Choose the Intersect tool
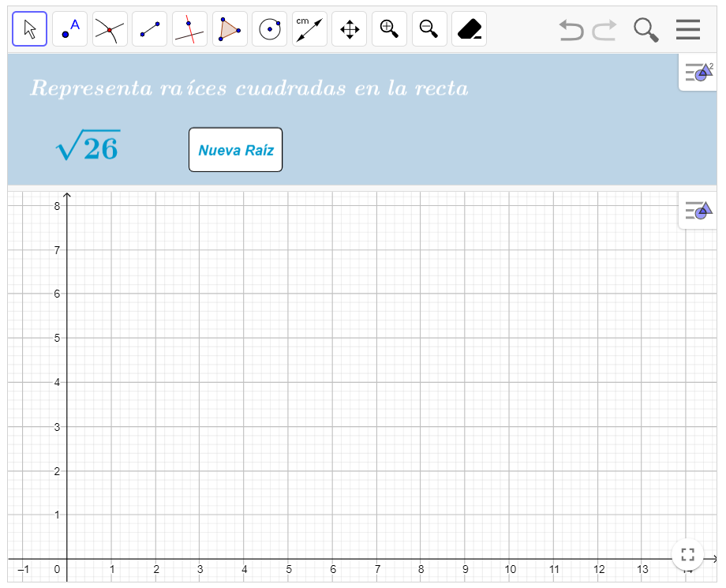The width and height of the screenshot is (726, 588). 110,29
